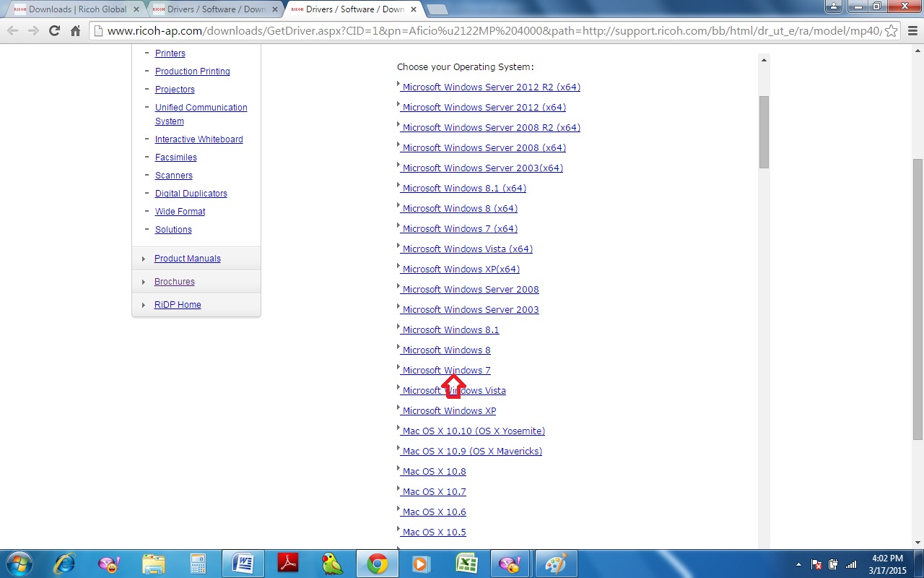The height and width of the screenshot is (578, 924).
Task: Open the green parrot app on taskbar
Action: click(332, 564)
